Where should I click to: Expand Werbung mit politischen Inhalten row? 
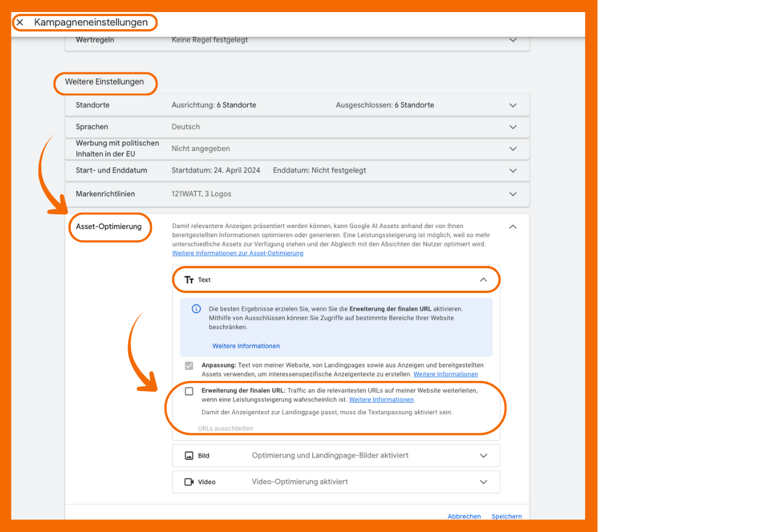point(513,149)
